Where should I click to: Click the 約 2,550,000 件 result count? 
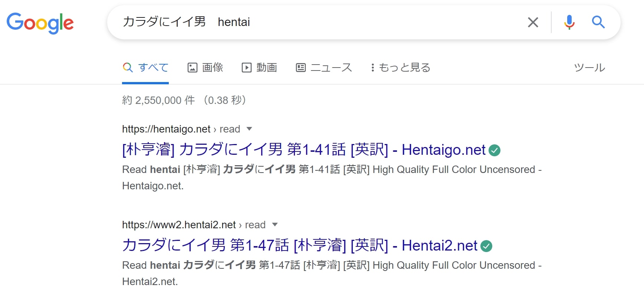pos(158,100)
